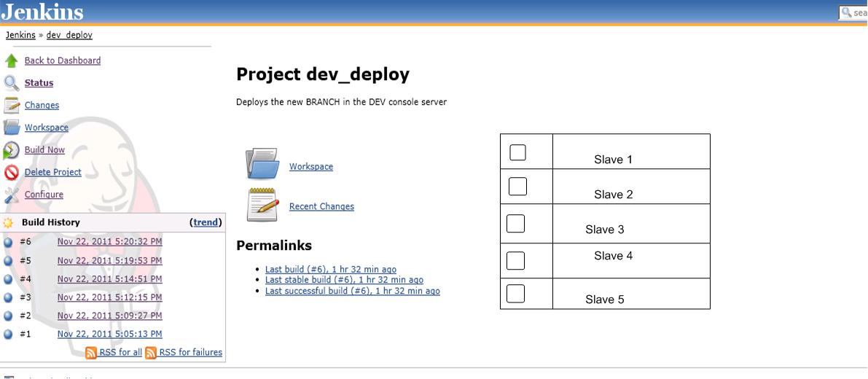
Task: Tick the checkbox for Slave 3
Action: point(515,224)
